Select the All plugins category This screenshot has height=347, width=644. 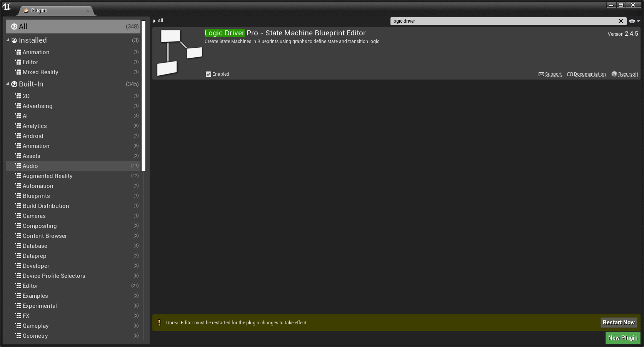click(x=73, y=27)
